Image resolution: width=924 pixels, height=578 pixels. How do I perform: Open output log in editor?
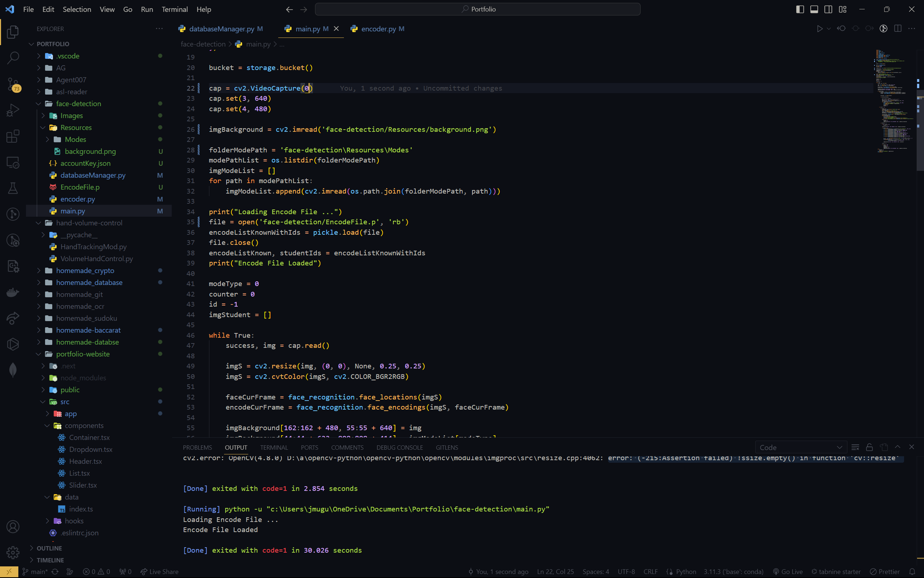(884, 447)
